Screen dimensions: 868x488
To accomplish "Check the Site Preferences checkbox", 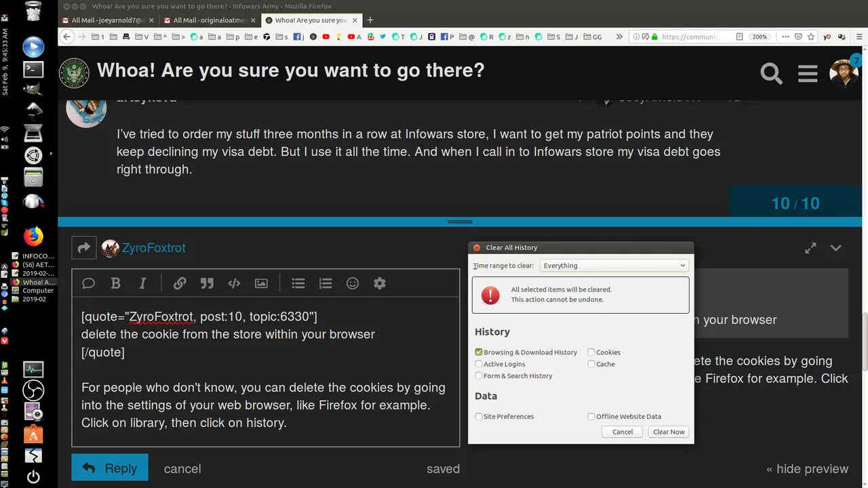I will (479, 416).
